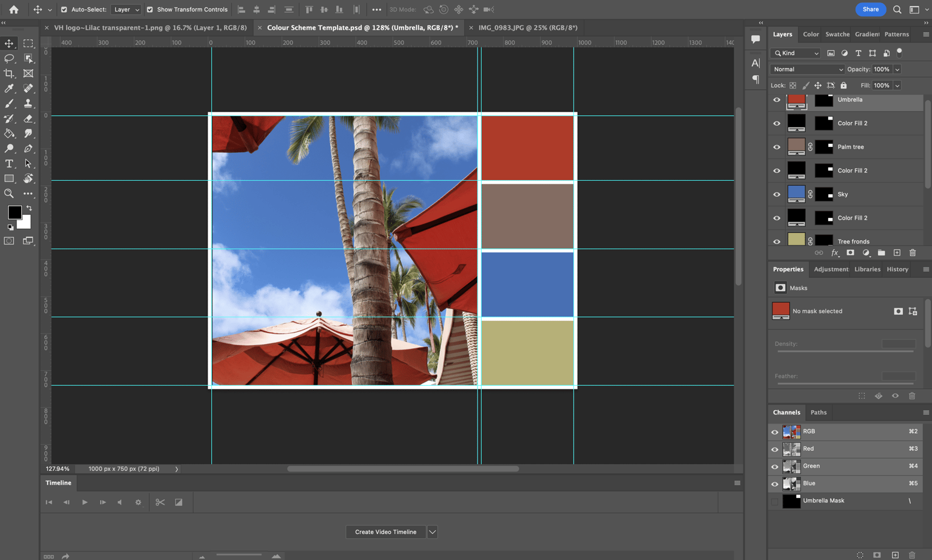Split timeline clip with scissors icon
Image resolution: width=932 pixels, height=560 pixels.
tap(160, 502)
